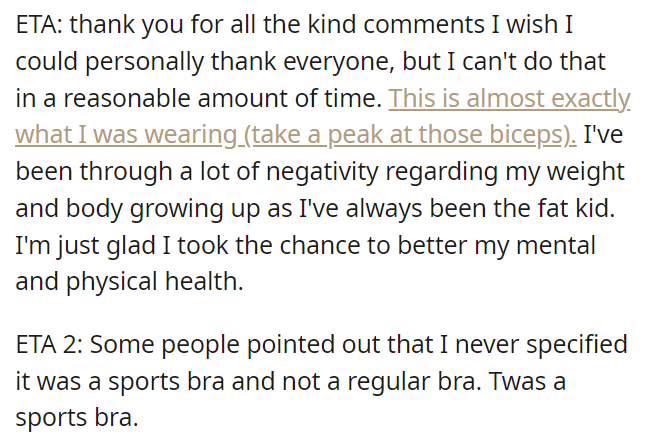Place cursor on the word 'personally'

pyautogui.click(x=144, y=62)
